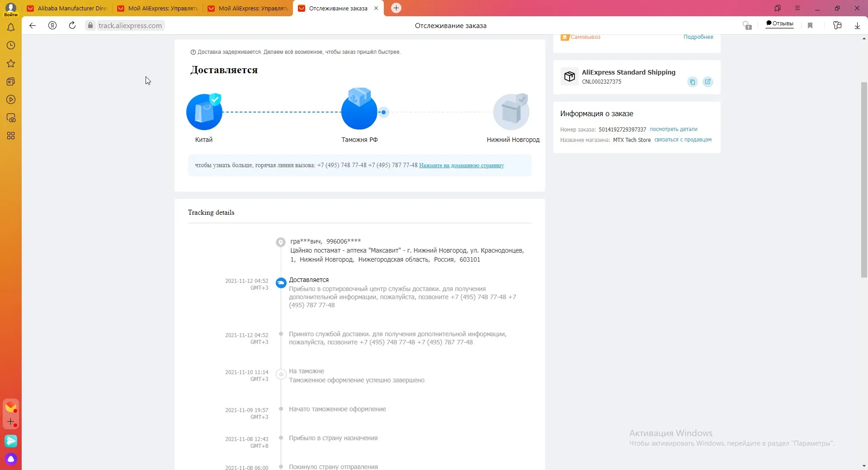Open Yandex Mail icon in sidebar
The height and width of the screenshot is (470, 868).
coord(11,407)
